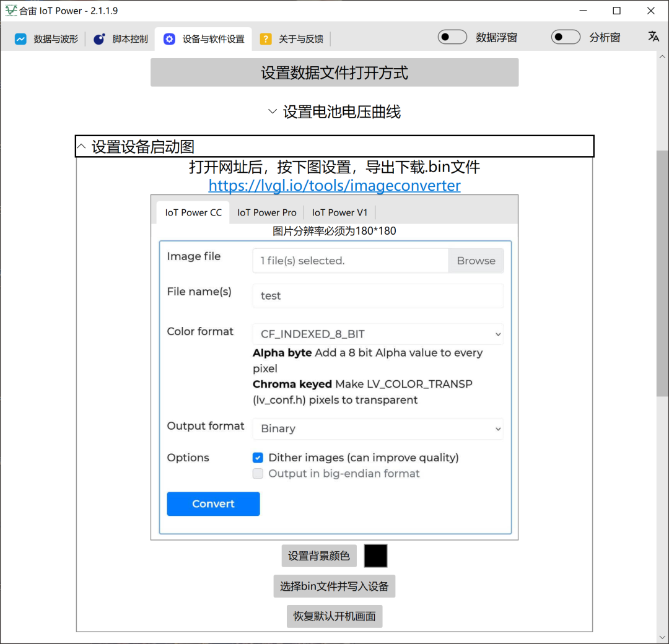Viewport: 669px width, 644px height.
Task: Click the File name(s) input field
Action: [x=378, y=295]
